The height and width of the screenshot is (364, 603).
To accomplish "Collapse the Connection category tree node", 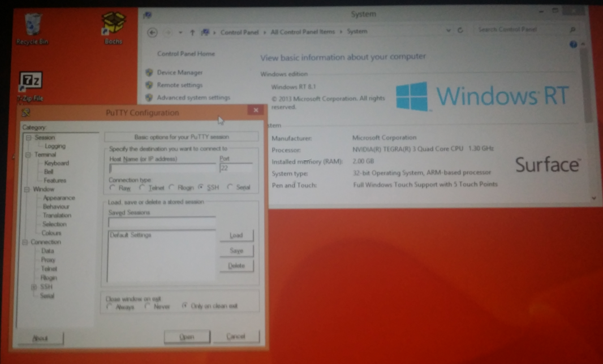I will point(25,242).
